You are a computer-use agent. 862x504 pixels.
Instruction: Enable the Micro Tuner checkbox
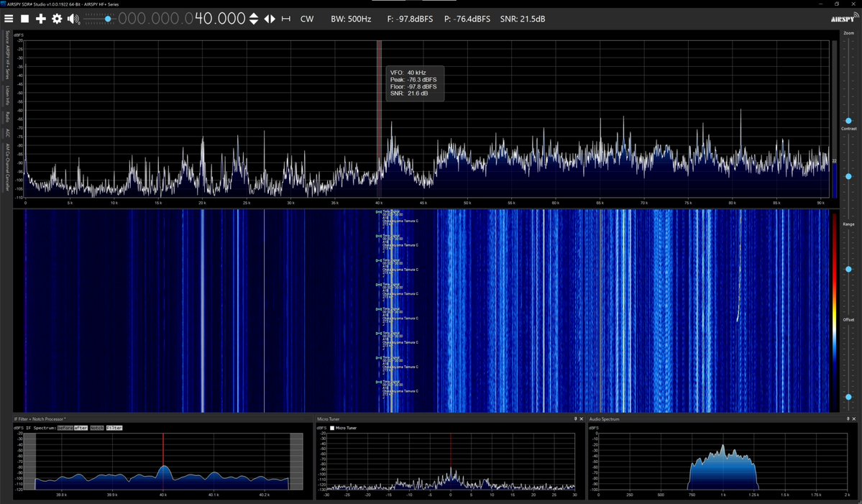(x=331, y=427)
